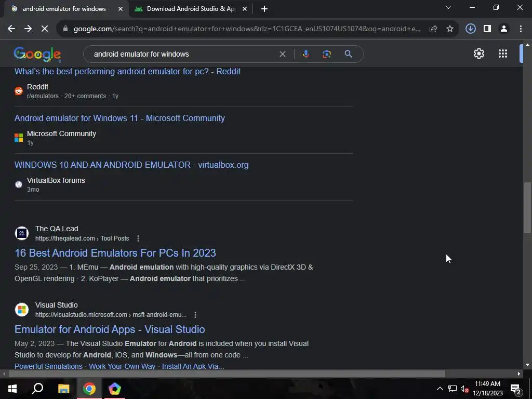Open Chrome three-dot menu
Screen dimensions: 532x399
(521, 29)
